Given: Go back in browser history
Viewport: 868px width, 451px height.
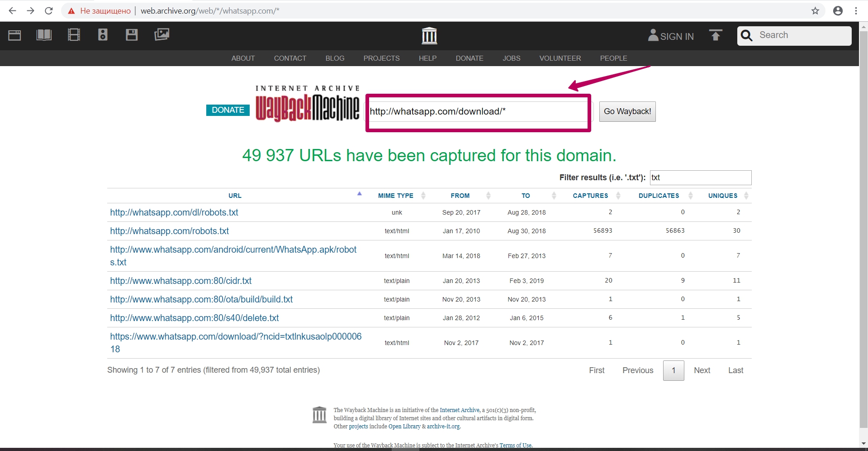Looking at the screenshot, I should tap(12, 11).
